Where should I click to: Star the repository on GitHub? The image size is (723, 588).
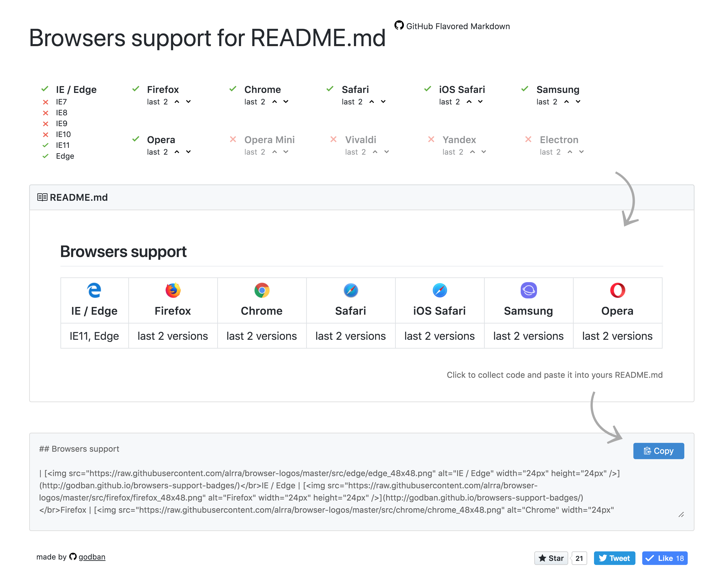pos(551,558)
